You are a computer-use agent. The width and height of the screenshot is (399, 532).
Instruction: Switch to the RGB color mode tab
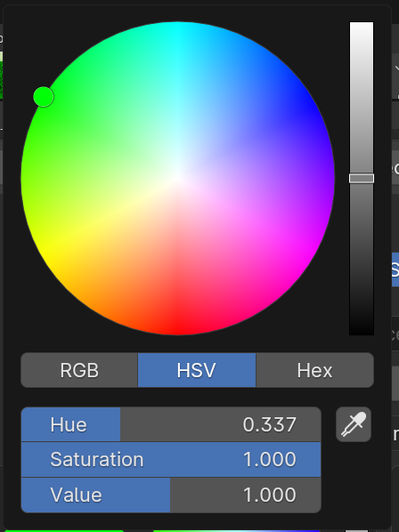tap(79, 370)
